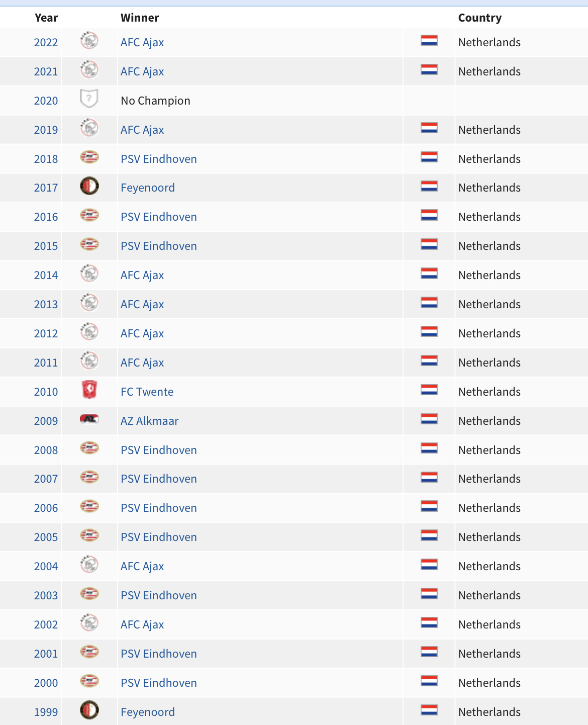The height and width of the screenshot is (725, 588).
Task: Click the Winner column header
Action: tap(140, 18)
